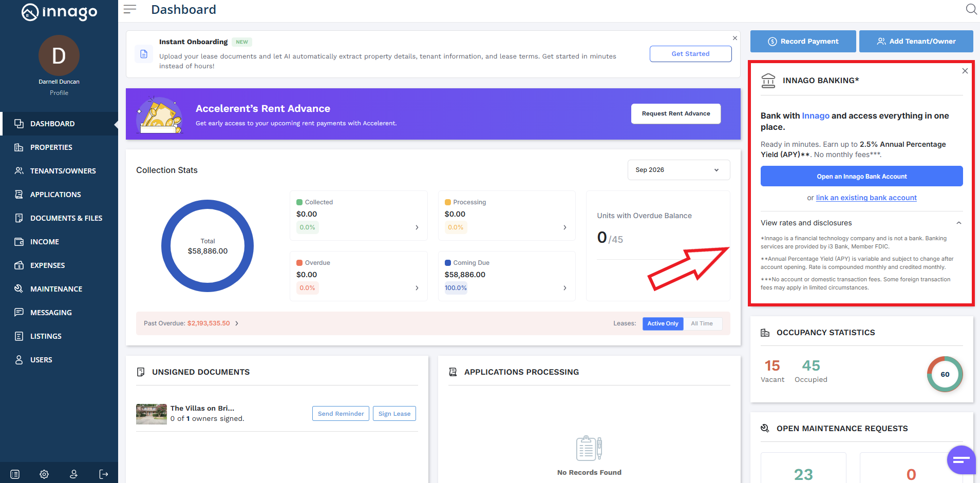Click the Darnell Duncan name
This screenshot has height=483, width=980.
click(x=59, y=82)
